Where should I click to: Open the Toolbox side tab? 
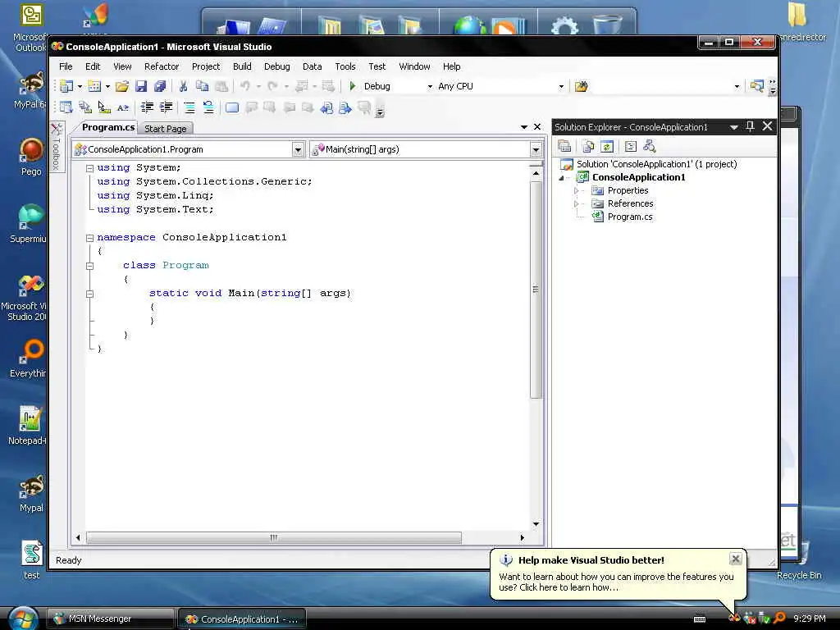click(57, 146)
